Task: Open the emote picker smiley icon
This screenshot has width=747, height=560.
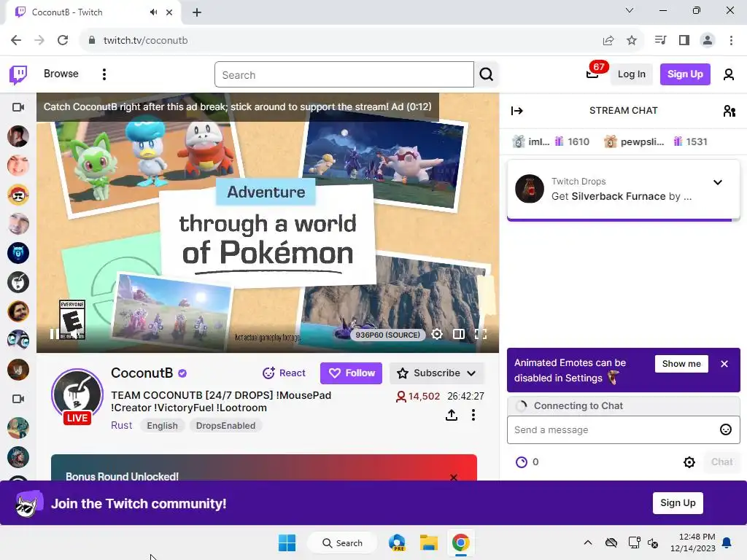Action: (725, 429)
